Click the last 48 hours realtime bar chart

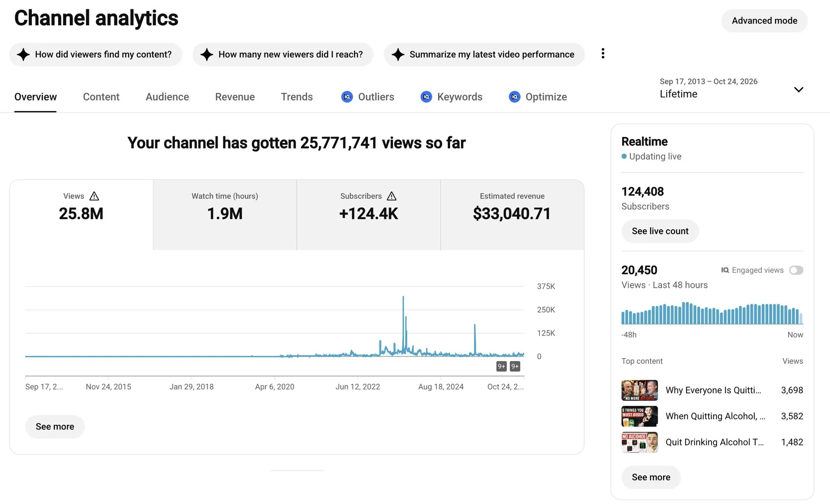click(x=712, y=313)
